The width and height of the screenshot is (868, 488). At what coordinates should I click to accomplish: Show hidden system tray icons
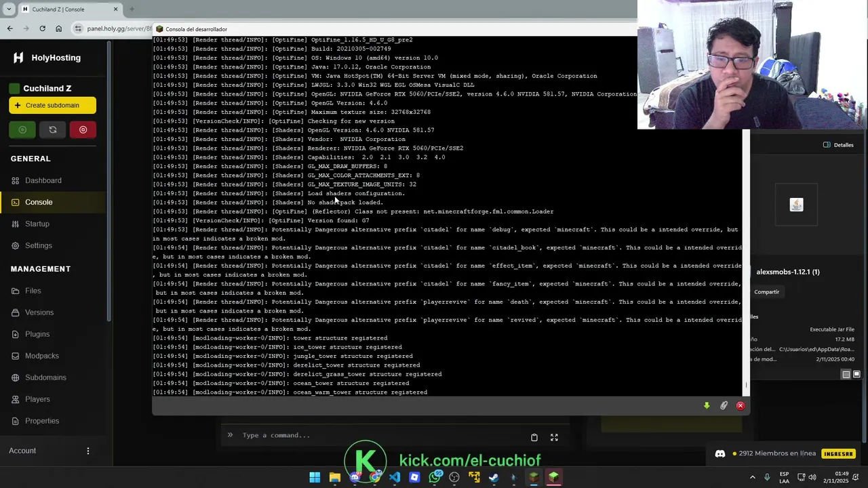coord(752,477)
